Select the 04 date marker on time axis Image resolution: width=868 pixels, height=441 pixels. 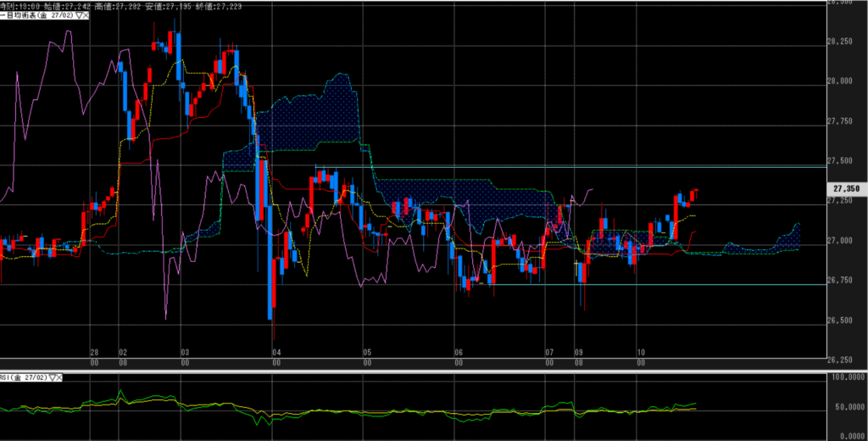coord(275,351)
